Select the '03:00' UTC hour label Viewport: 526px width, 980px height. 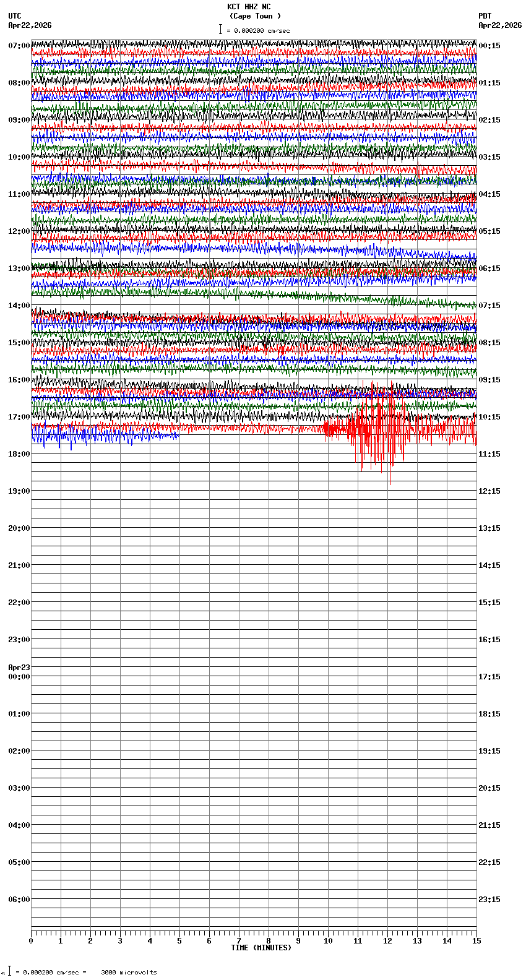[19, 788]
